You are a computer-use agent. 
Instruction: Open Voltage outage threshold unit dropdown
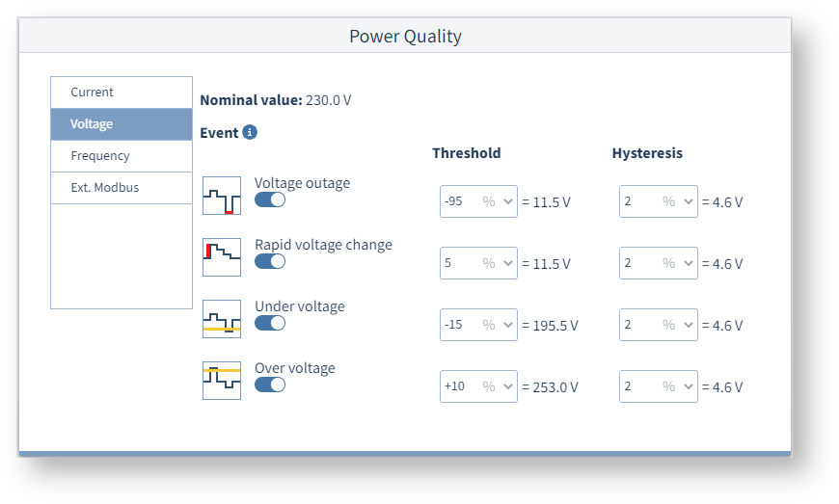pos(499,201)
